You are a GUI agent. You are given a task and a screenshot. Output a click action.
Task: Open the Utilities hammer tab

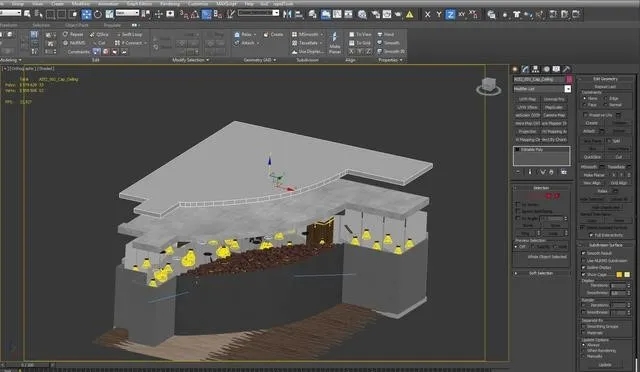[567, 69]
